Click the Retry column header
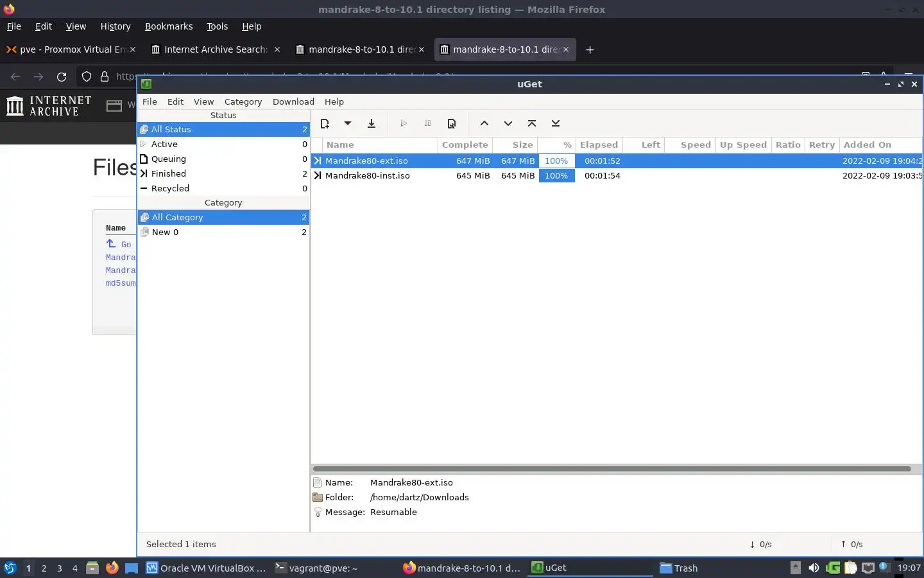This screenshot has height=578, width=924. click(x=822, y=144)
